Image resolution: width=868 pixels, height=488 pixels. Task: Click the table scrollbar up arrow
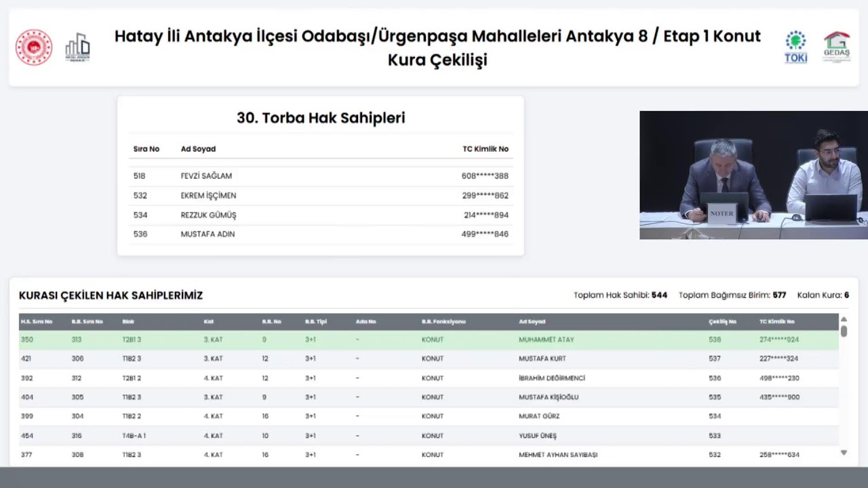[844, 319]
